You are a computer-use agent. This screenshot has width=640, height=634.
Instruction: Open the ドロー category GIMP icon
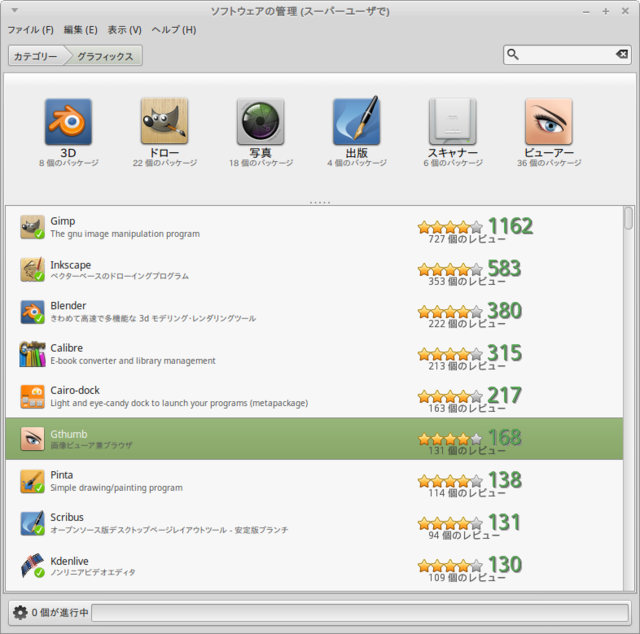(164, 121)
